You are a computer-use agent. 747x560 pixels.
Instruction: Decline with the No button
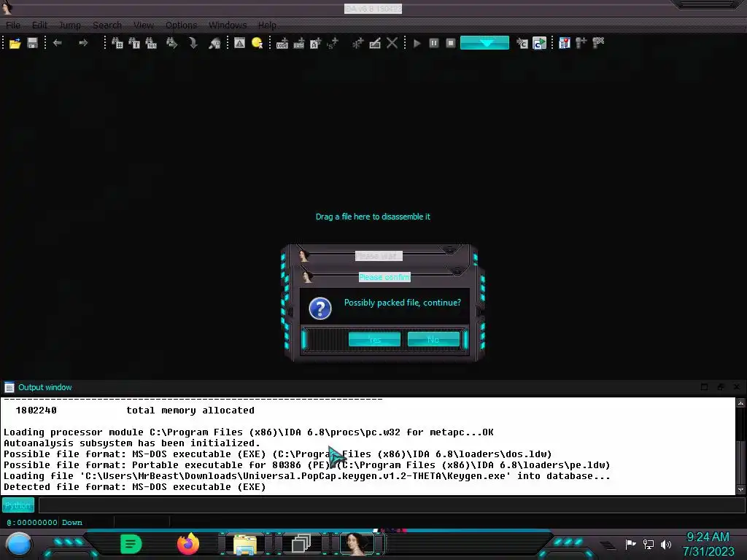pyautogui.click(x=433, y=340)
